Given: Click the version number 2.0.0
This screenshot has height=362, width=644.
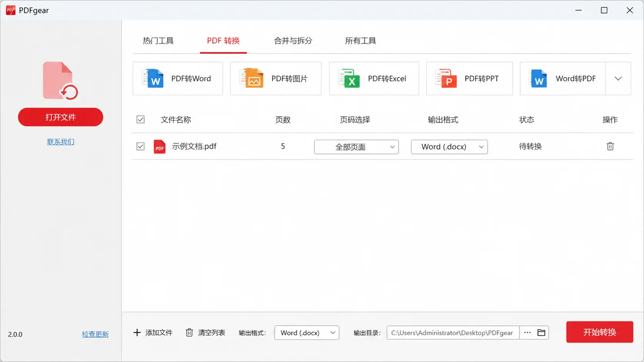Looking at the screenshot, I should pos(15,334).
